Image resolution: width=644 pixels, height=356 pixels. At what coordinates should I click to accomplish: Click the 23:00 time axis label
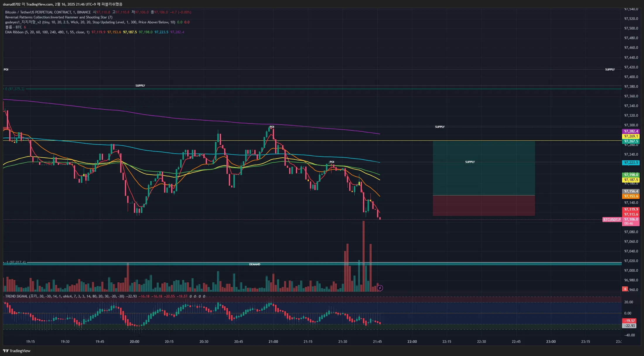click(x=551, y=342)
